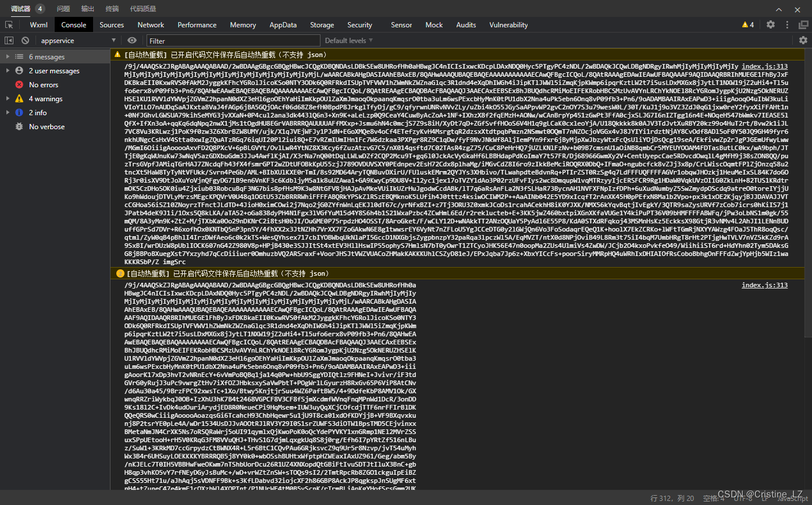This screenshot has width=812, height=505.
Task: Open DevTools settings gear in tab bar
Action: 771,24
